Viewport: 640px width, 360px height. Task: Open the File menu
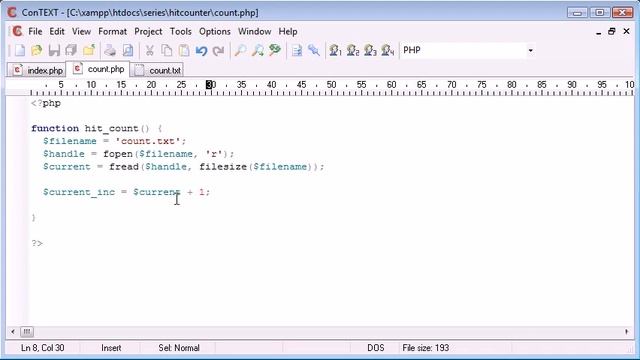[35, 31]
